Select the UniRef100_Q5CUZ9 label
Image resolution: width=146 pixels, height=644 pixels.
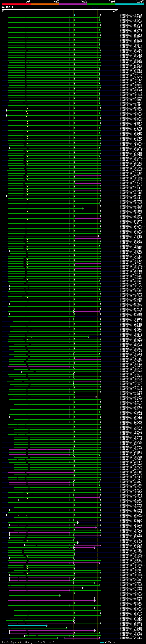point(131,382)
